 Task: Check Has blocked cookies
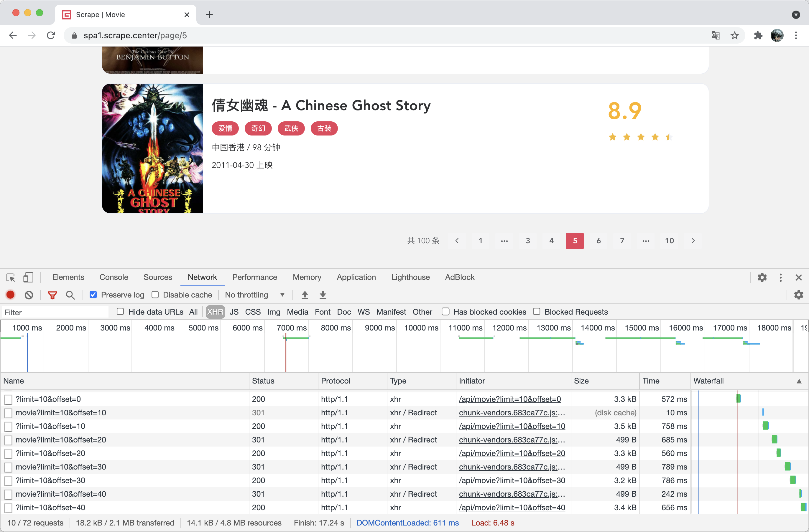click(x=446, y=312)
